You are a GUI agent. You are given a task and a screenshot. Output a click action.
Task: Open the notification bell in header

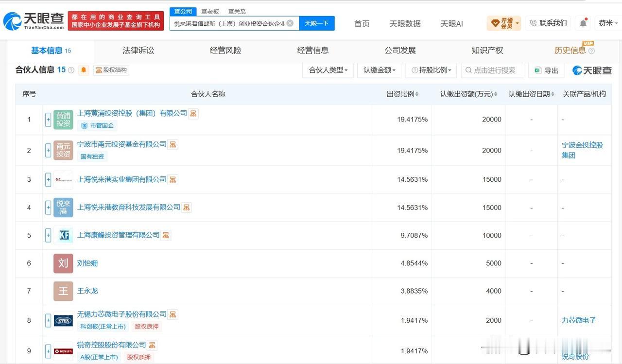click(583, 23)
